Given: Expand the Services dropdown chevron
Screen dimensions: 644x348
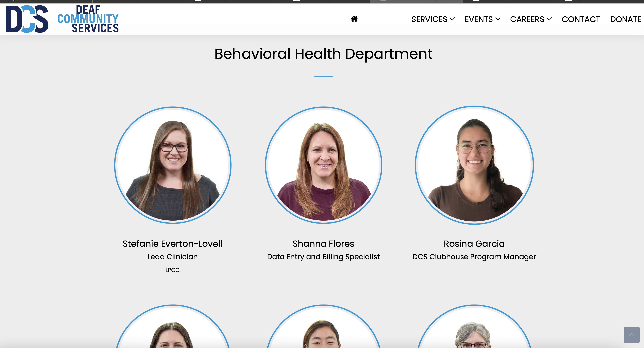Looking at the screenshot, I should [452, 19].
